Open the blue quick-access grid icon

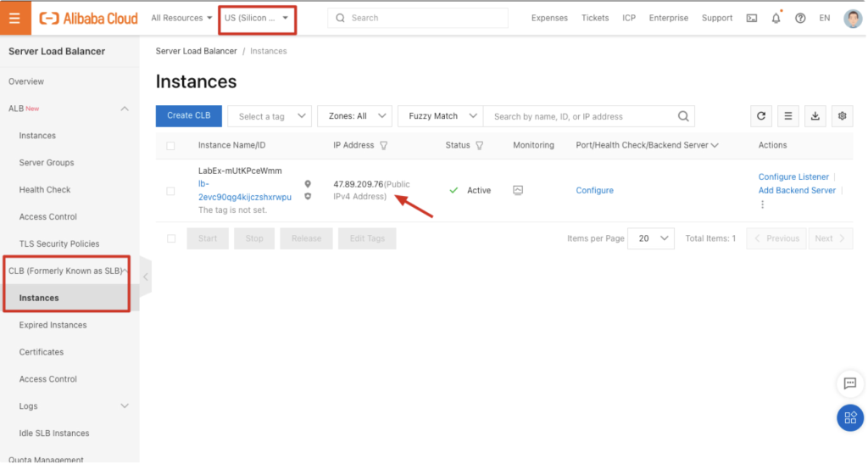849,417
